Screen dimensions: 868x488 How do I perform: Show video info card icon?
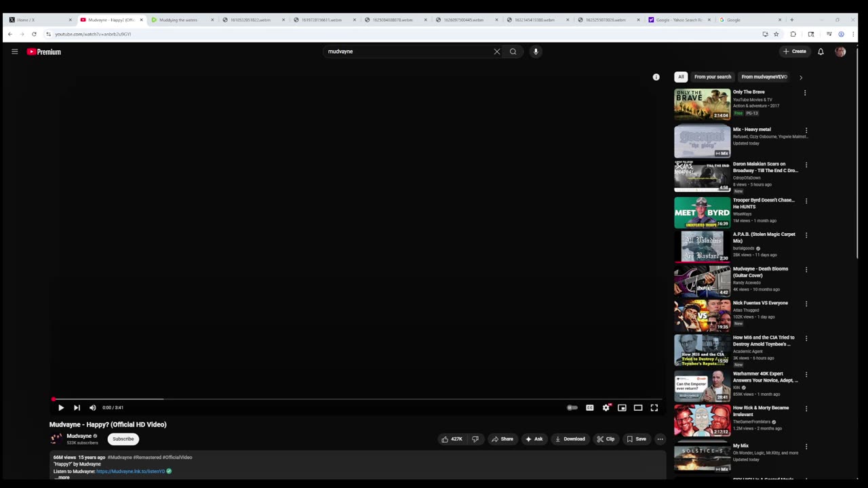[x=656, y=77]
